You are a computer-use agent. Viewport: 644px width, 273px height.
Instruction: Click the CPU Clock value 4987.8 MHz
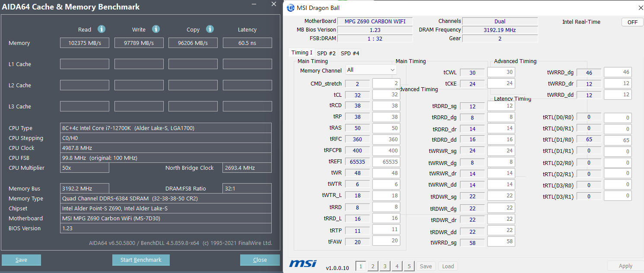click(x=166, y=148)
